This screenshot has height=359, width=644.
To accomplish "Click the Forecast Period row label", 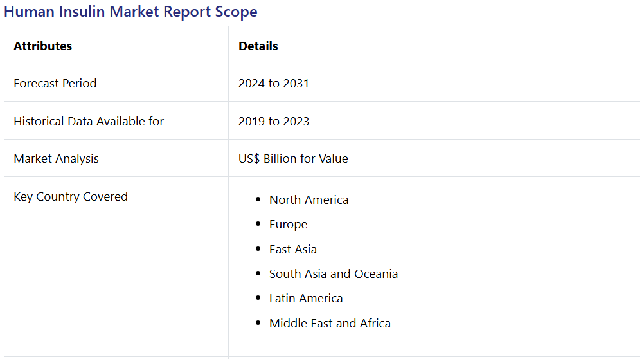I will tap(55, 83).
